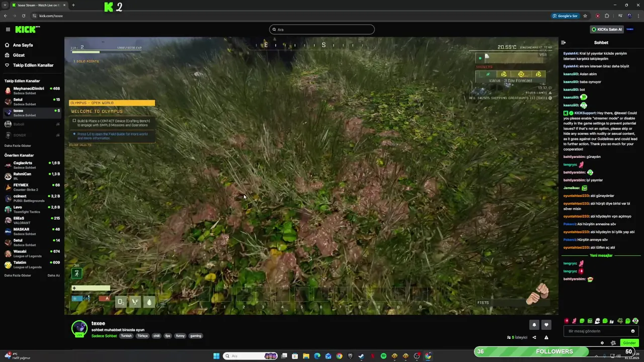This screenshot has width=644, height=362.
Task: Open Sadece Sohbet category link
Action: pyautogui.click(x=104, y=336)
